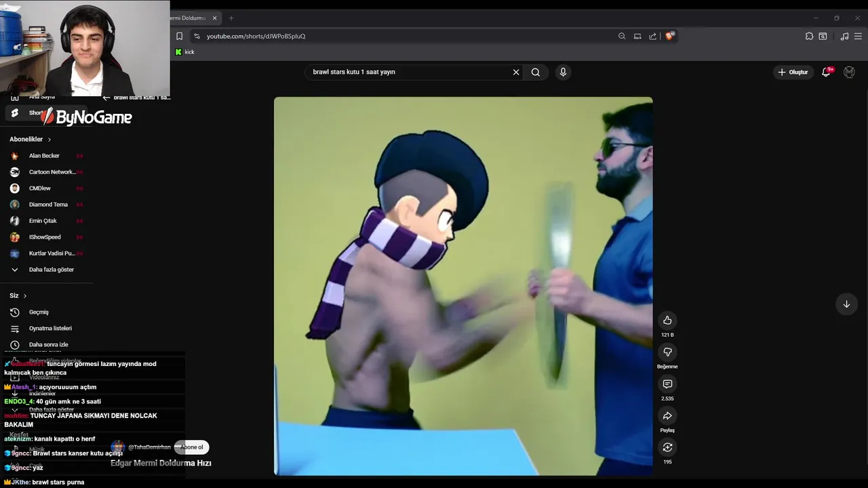The image size is (868, 488).
Task: Click the zoom magnifier icon in address bar
Action: (622, 36)
